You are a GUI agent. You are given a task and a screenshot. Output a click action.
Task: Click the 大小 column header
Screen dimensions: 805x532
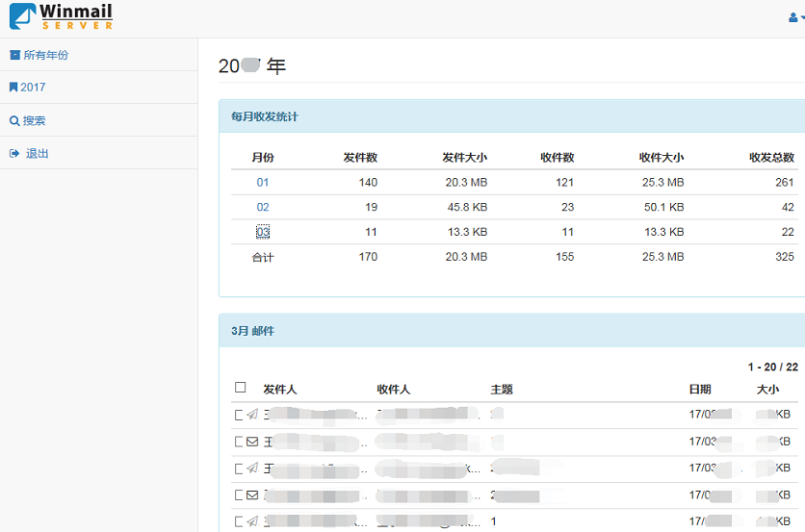pos(767,390)
